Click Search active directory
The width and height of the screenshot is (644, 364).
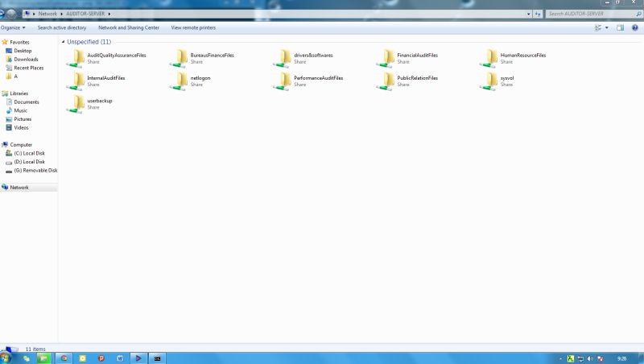click(62, 27)
